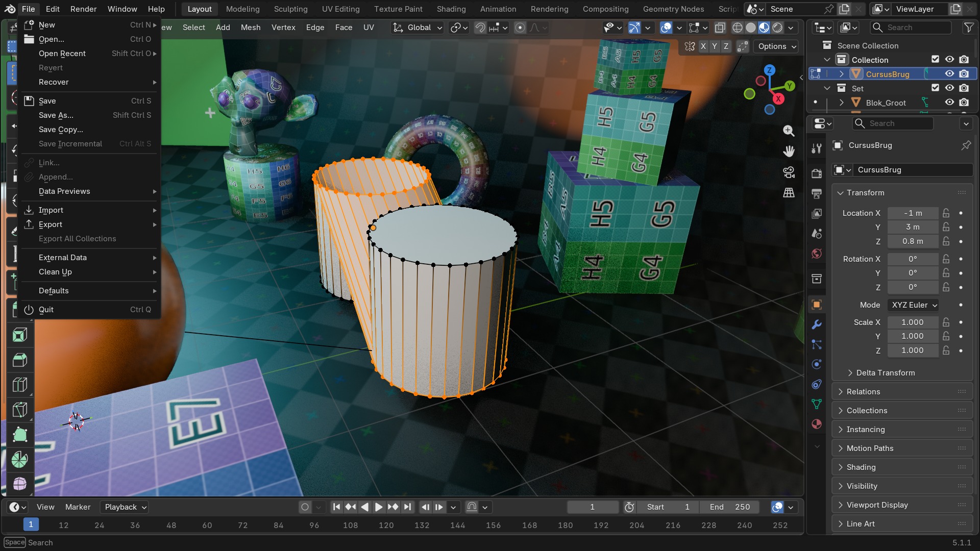Click Quit in the File menu
980x551 pixels.
[89, 310]
